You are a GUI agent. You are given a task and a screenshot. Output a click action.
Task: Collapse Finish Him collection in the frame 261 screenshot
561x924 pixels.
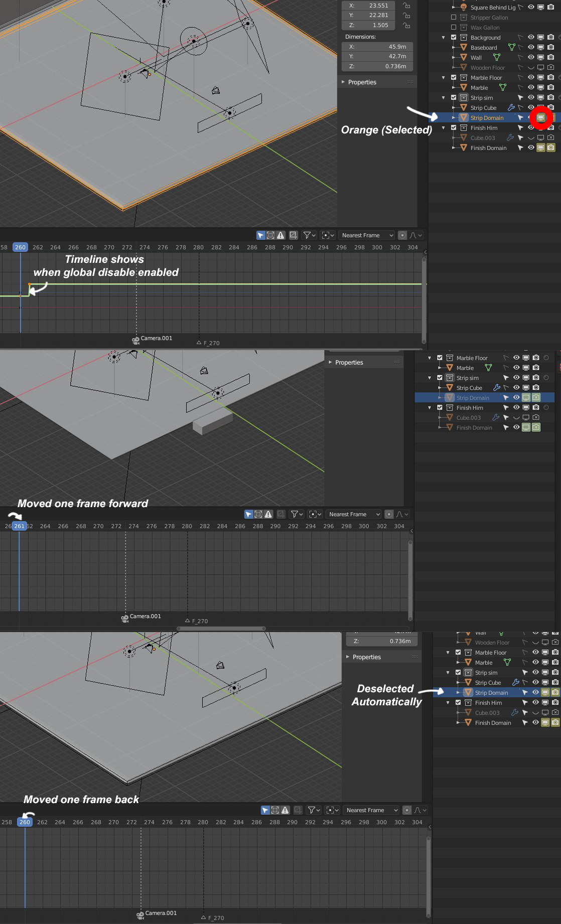pos(430,408)
